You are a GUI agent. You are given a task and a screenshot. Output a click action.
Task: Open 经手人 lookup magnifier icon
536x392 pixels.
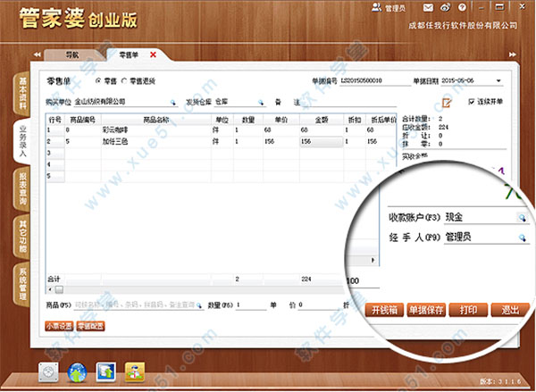(x=522, y=238)
